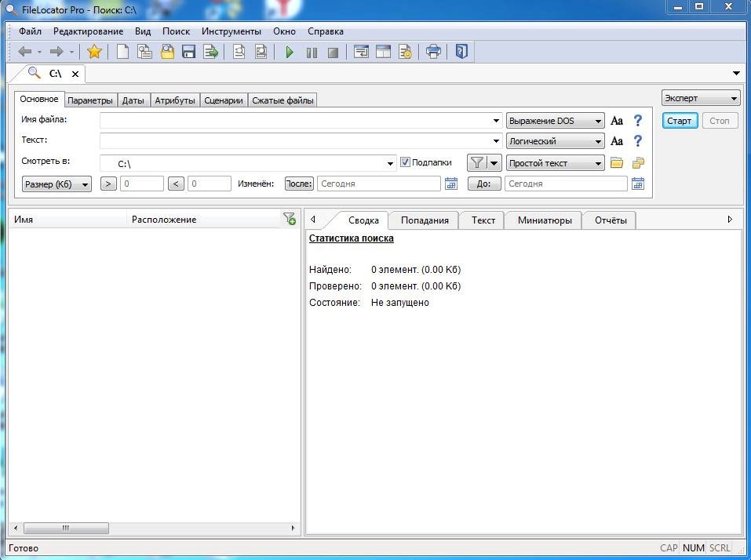Click the multiple folders icon
Viewport: 751px width, 560px height.
638,162
